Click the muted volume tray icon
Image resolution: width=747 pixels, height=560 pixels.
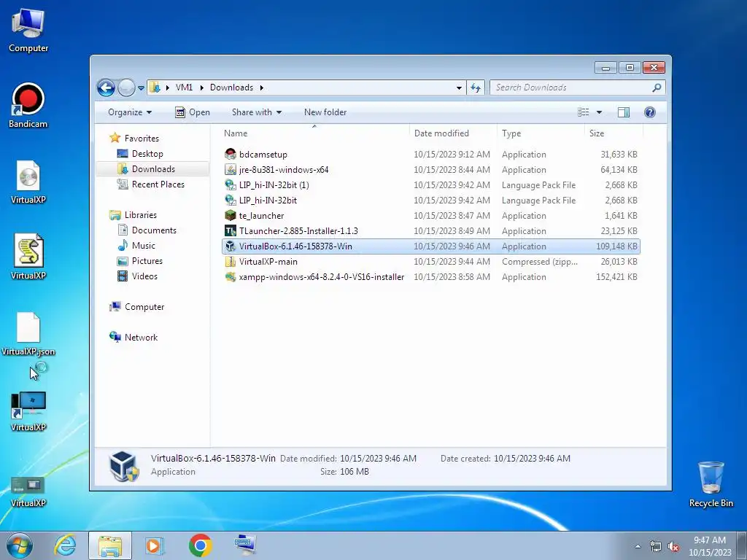point(673,547)
